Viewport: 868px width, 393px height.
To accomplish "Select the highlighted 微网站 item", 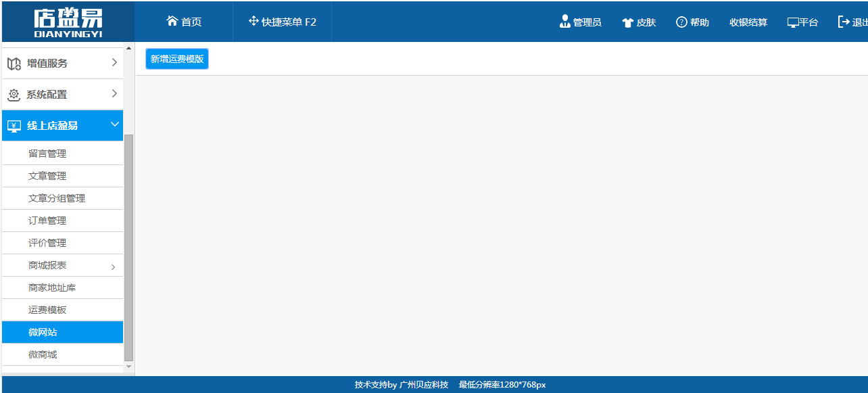I will point(63,332).
